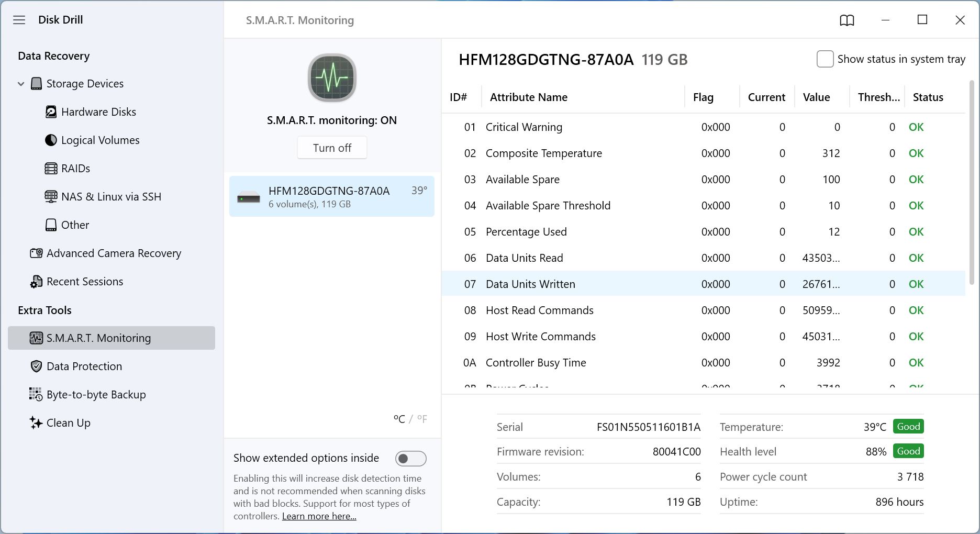The width and height of the screenshot is (980, 534).
Task: Enable Show status in system tray checkbox
Action: tap(825, 59)
